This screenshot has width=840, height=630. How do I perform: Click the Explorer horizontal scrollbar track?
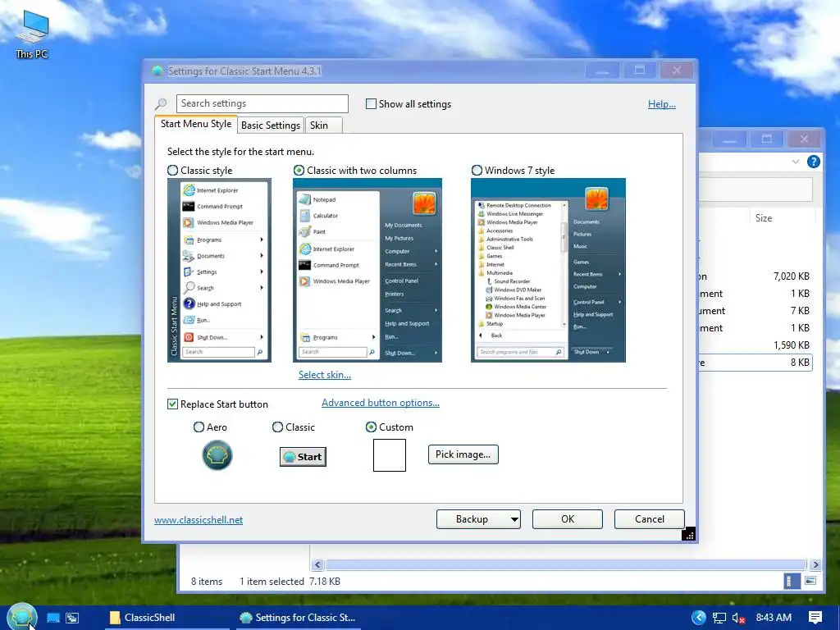(566, 564)
